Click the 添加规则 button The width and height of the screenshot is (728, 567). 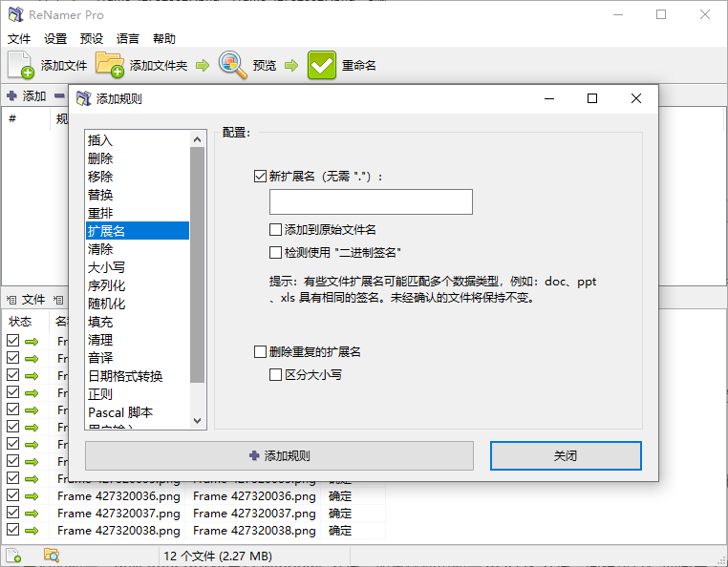[x=279, y=455]
